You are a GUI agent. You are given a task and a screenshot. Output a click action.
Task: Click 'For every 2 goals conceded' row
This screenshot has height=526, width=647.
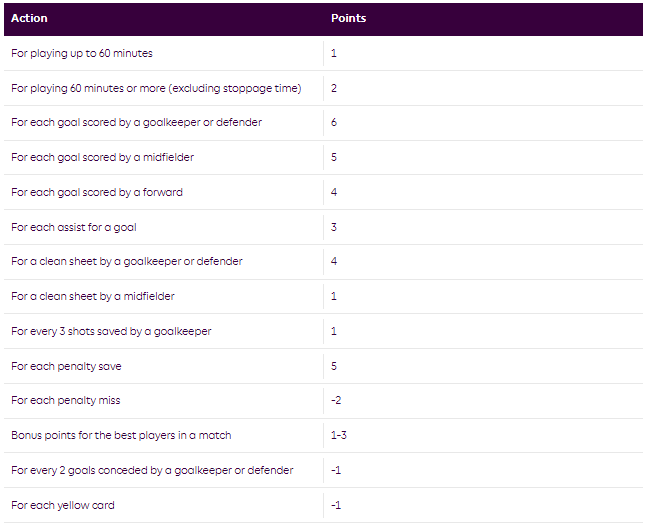point(152,470)
